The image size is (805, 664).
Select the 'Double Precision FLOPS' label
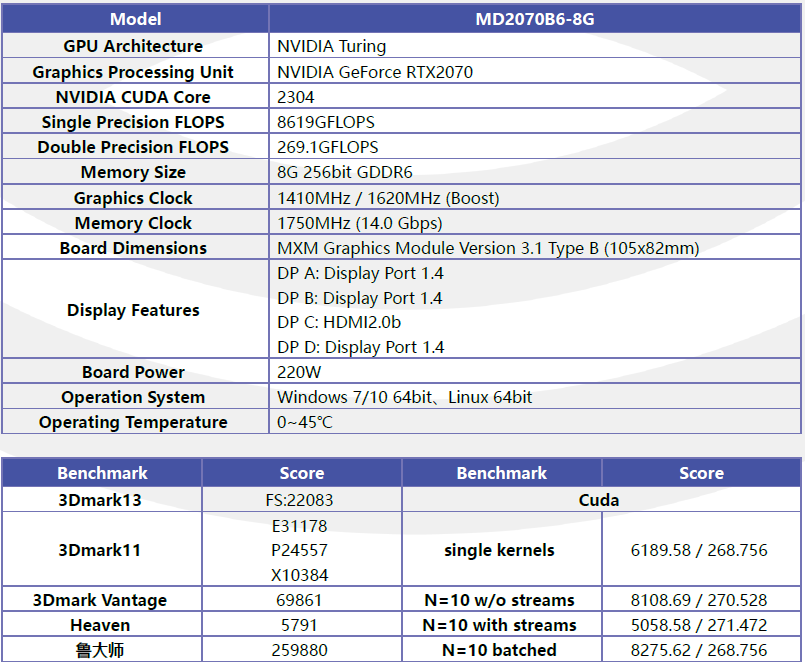click(x=133, y=147)
